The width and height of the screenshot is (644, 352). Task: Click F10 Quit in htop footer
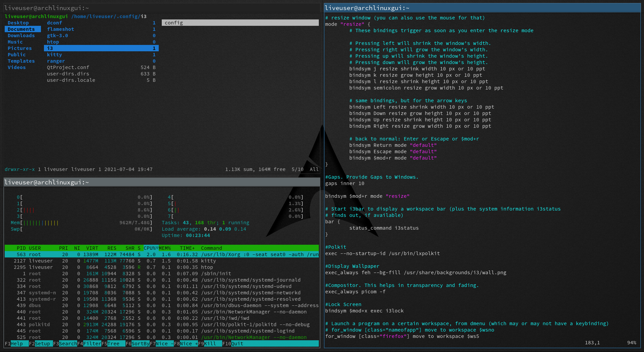click(x=233, y=344)
